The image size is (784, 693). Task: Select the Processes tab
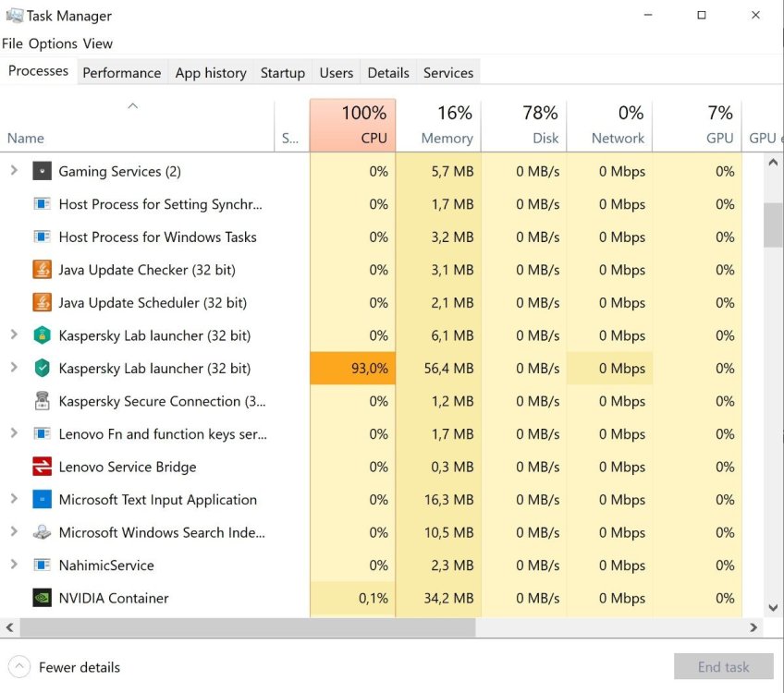pyautogui.click(x=39, y=71)
